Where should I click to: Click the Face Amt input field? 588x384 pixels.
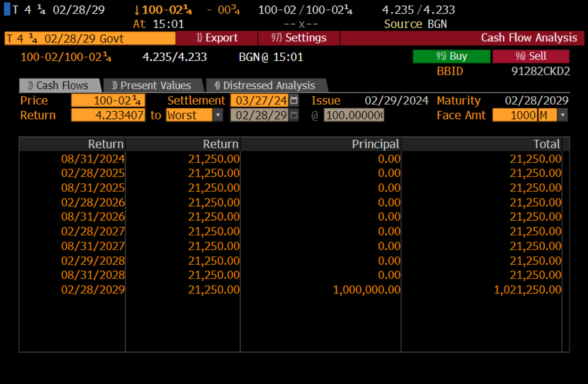(x=514, y=115)
